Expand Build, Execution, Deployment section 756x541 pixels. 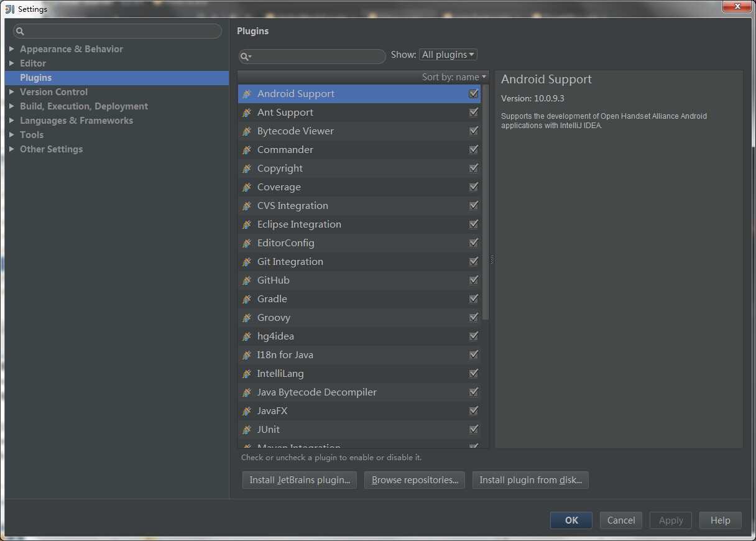click(12, 106)
